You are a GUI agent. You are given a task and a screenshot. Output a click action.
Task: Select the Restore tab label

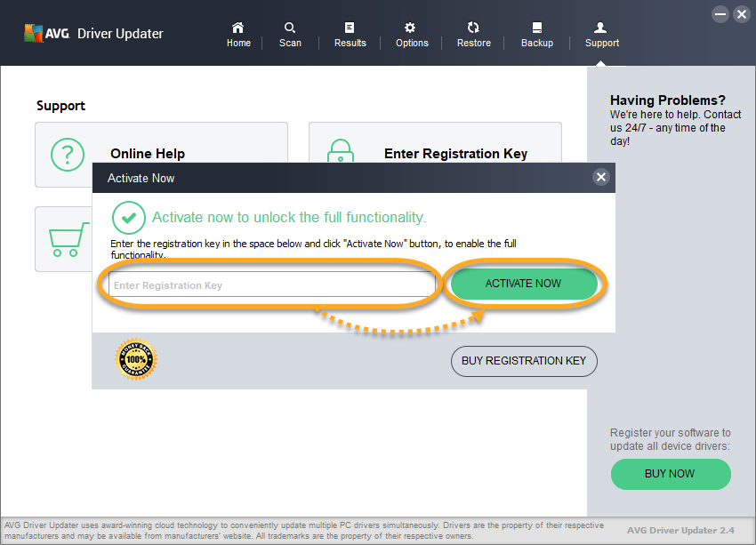[474, 43]
